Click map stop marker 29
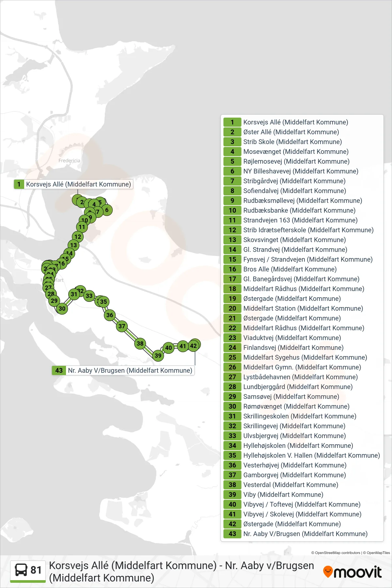This screenshot has height=588, width=392. pos(54,301)
